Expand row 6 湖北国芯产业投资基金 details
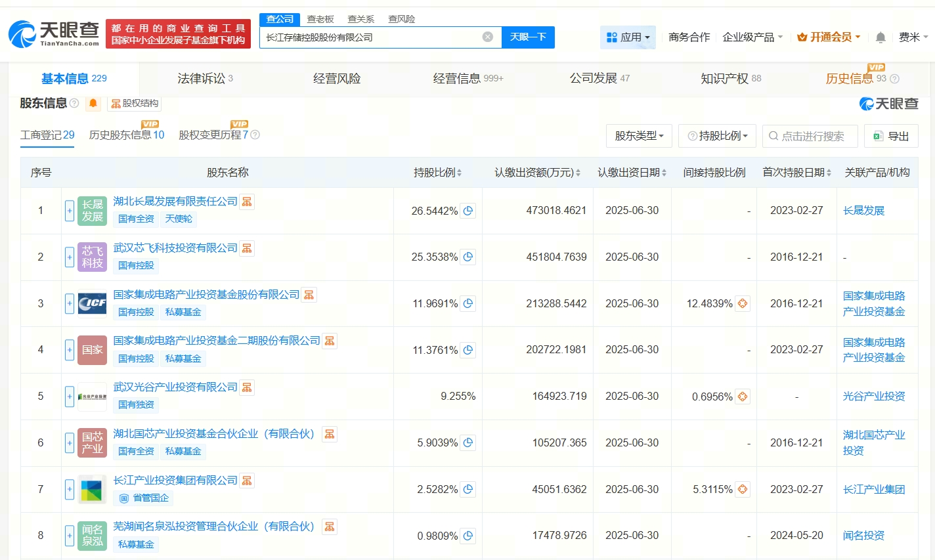This screenshot has width=935, height=560. (x=70, y=442)
